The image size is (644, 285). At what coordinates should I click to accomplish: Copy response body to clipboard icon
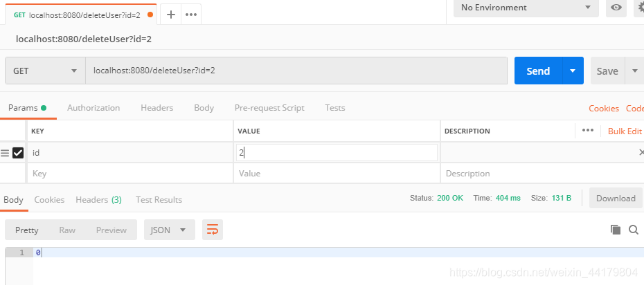tap(615, 230)
